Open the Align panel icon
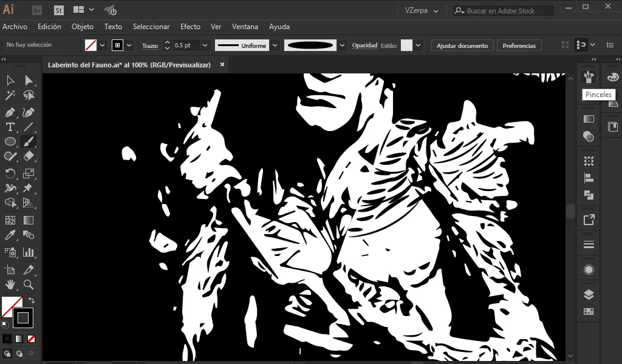The image size is (622, 364). point(589,178)
